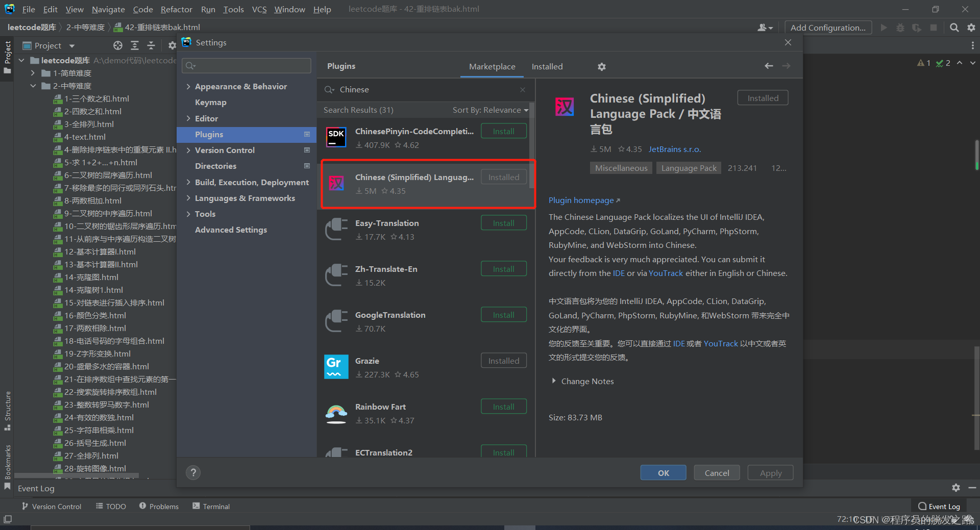Switch to the Installed tab

pos(547,67)
